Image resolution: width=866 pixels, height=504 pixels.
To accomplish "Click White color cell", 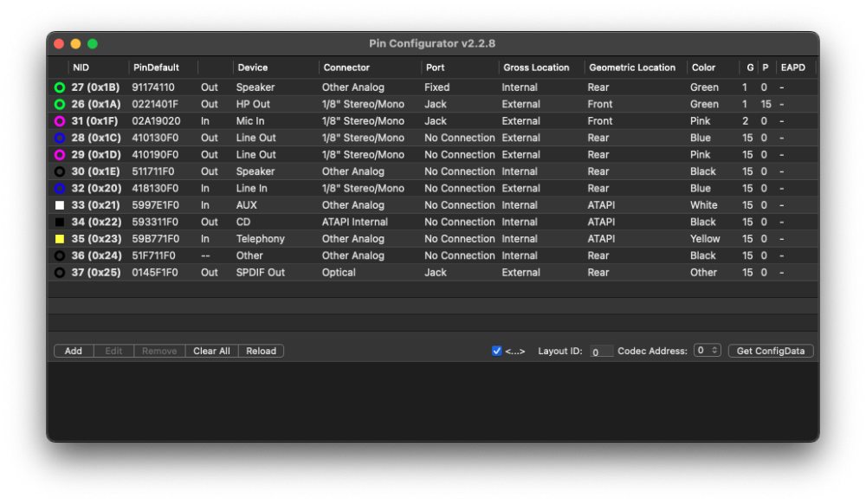I will pyautogui.click(x=703, y=205).
